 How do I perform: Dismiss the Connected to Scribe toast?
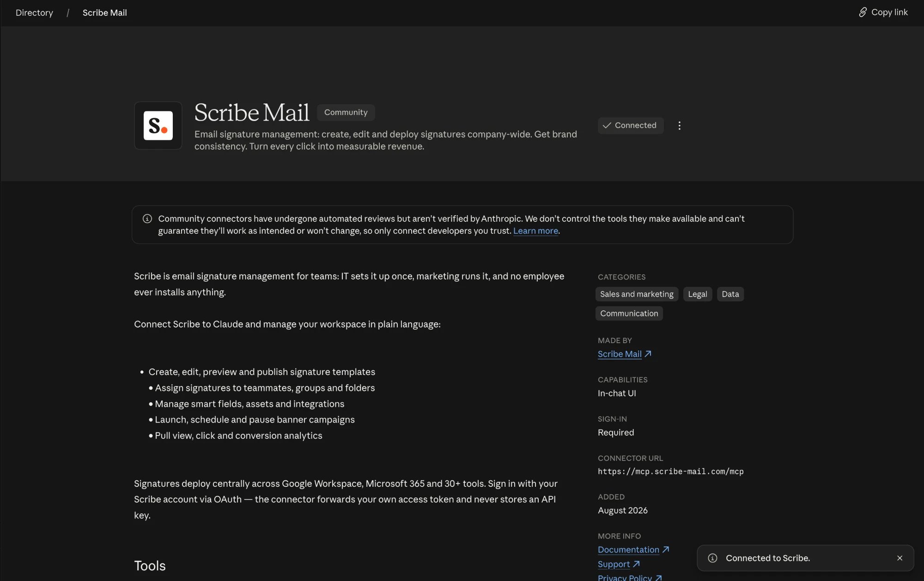coord(900,558)
